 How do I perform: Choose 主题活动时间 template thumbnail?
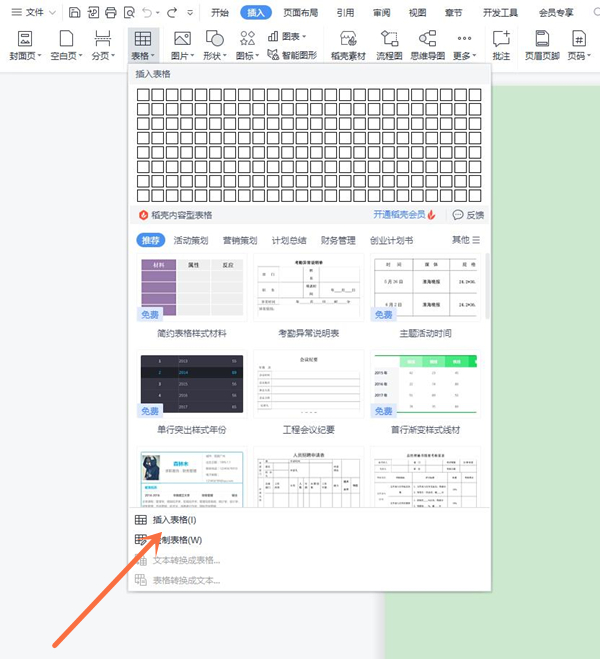click(425, 287)
